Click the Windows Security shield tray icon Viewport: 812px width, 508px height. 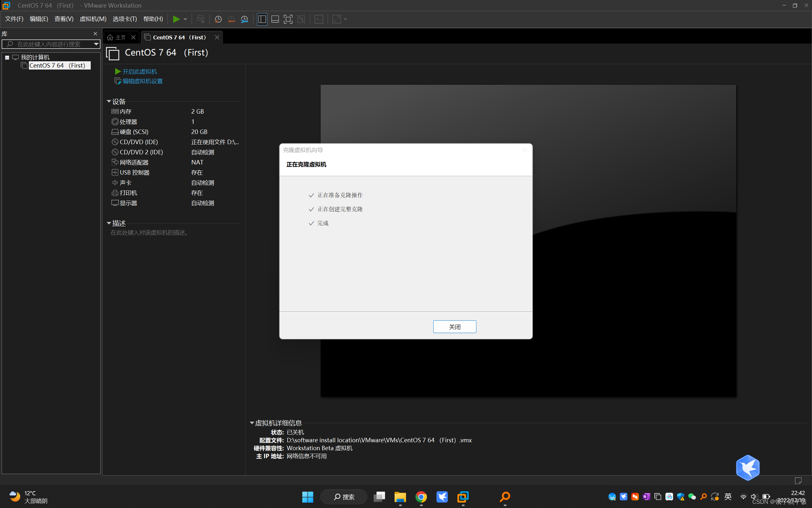[x=680, y=497]
